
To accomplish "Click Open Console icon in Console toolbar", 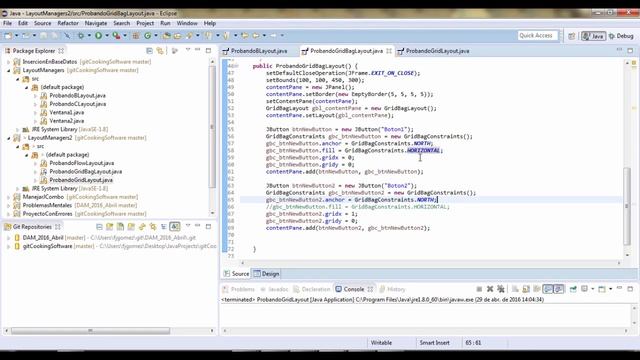I will point(602,289).
